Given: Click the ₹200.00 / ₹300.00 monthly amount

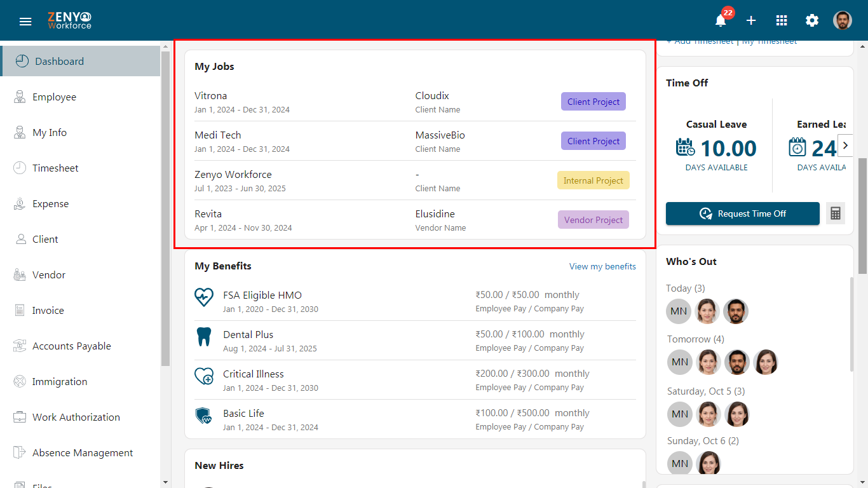Looking at the screenshot, I should click(x=532, y=374).
